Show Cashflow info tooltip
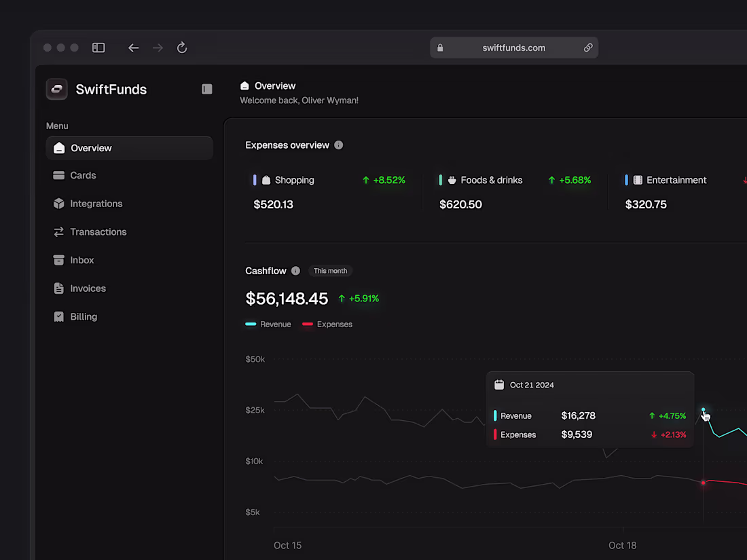The width and height of the screenshot is (747, 560). click(296, 271)
